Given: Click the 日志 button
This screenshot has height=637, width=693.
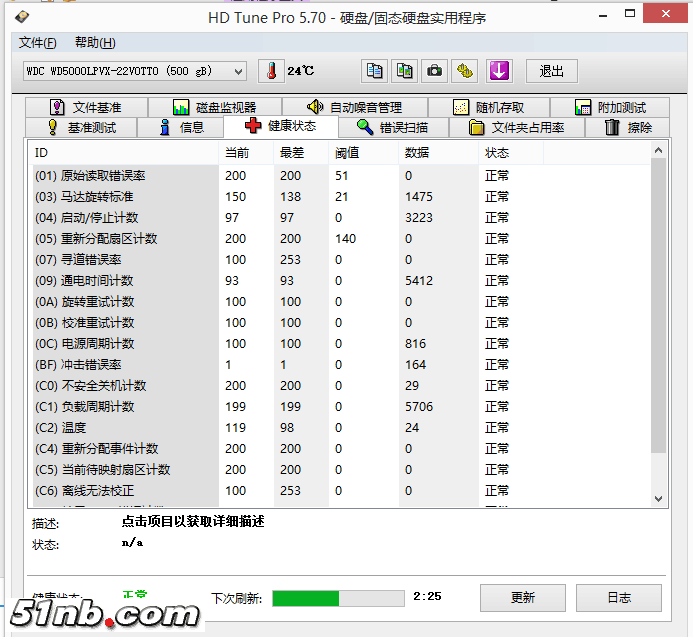Looking at the screenshot, I should [x=619, y=598].
